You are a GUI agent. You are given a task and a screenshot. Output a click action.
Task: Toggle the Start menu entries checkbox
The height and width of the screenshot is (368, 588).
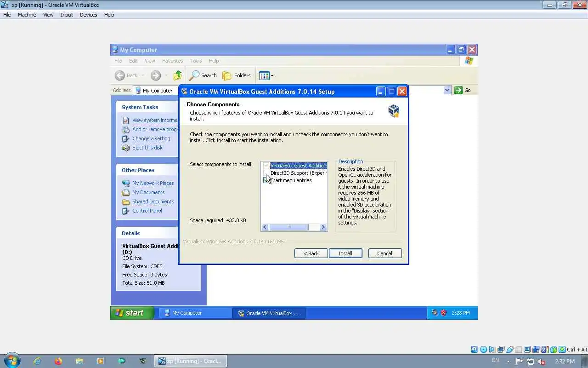pyautogui.click(x=266, y=180)
